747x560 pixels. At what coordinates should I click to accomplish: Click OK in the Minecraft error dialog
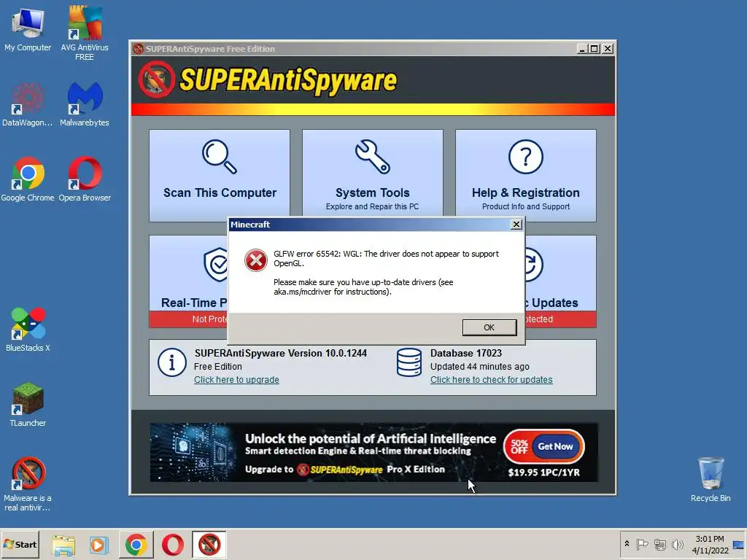(x=489, y=327)
